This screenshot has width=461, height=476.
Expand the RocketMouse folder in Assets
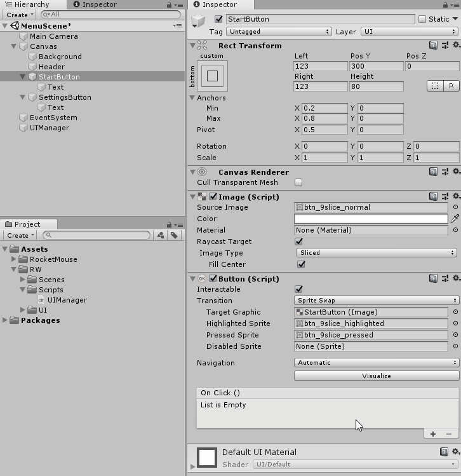point(14,259)
